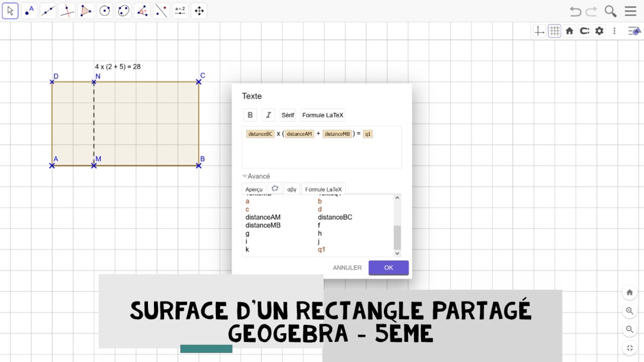Reset view with bottom-right home button
Screen dimensions: 644x362
click(630, 293)
